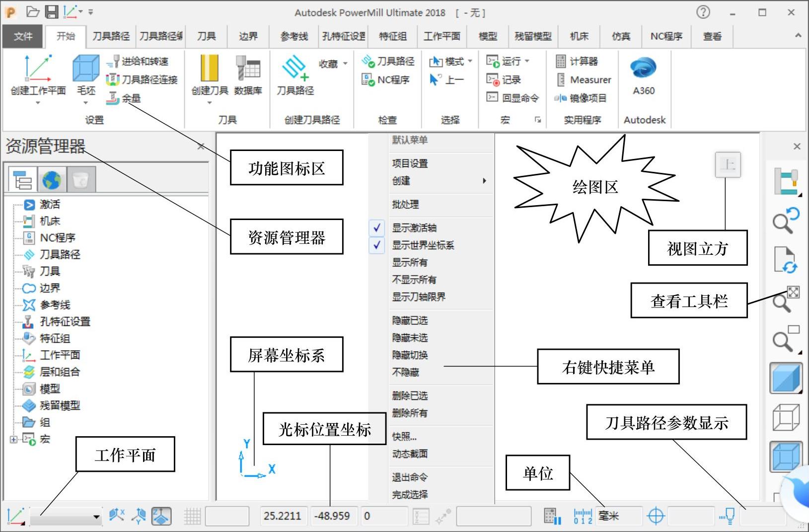
Task: Click the X coordinate field showing 25.2211
Action: (x=284, y=516)
